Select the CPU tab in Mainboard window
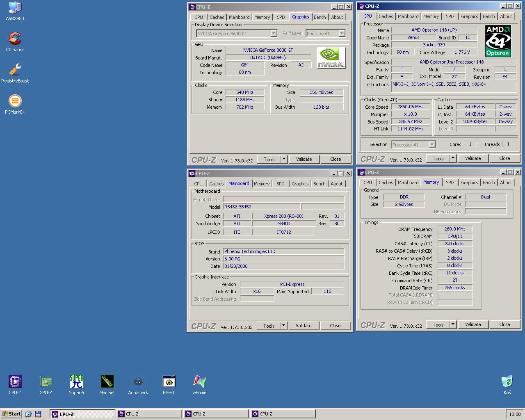 tap(199, 184)
